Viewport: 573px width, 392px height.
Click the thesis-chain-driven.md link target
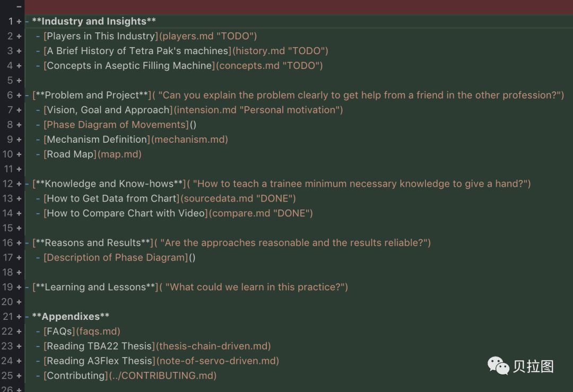(214, 346)
